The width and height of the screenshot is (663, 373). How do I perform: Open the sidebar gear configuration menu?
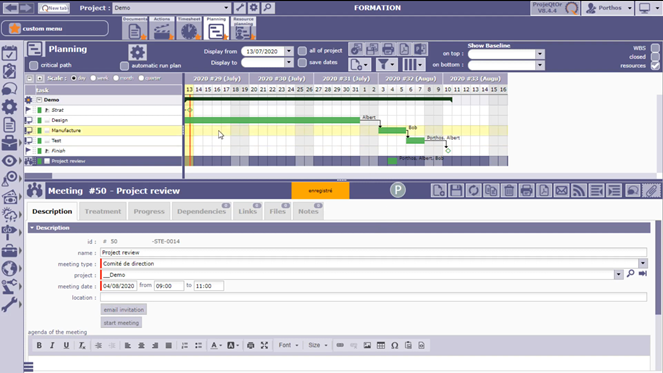pyautogui.click(x=9, y=107)
